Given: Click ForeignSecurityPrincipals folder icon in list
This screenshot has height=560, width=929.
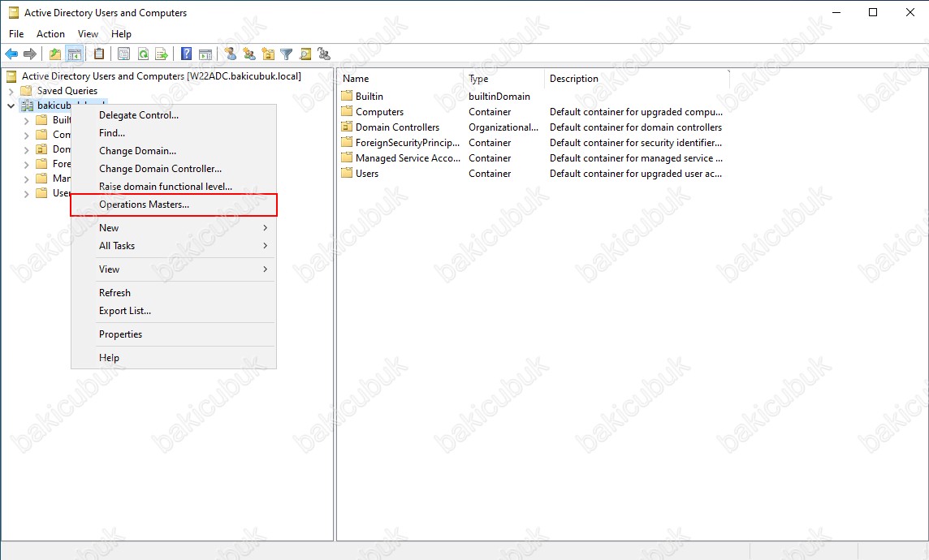Looking at the screenshot, I should click(347, 142).
